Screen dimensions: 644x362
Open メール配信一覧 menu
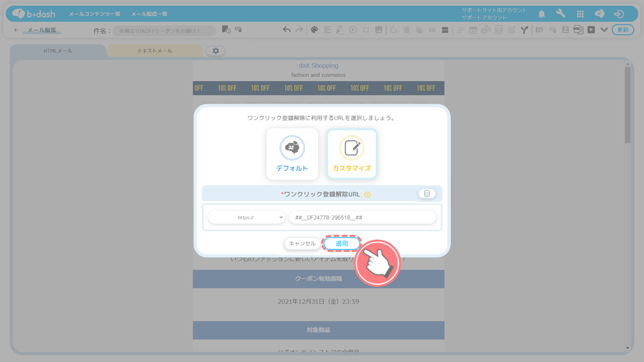pyautogui.click(x=149, y=14)
